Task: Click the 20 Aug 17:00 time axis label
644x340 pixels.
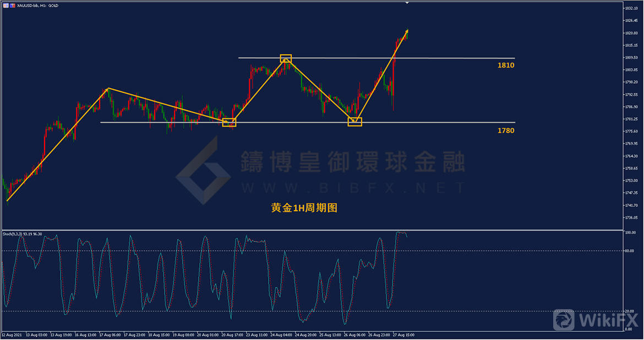Action: pyautogui.click(x=232, y=335)
